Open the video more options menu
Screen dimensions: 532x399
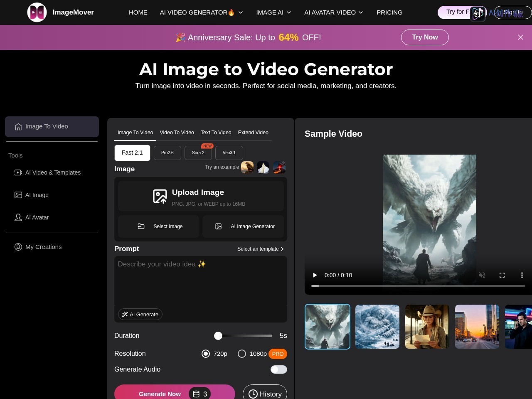(x=522, y=275)
